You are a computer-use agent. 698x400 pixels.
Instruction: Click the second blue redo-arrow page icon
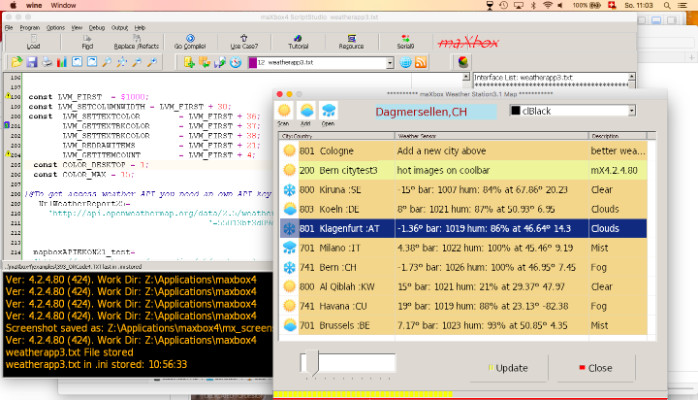click(92, 62)
